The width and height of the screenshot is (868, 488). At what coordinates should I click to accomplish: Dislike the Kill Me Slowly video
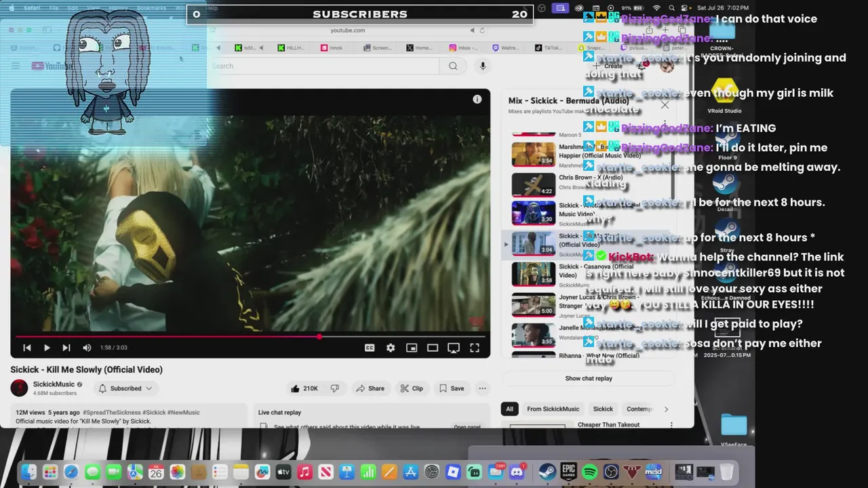pyautogui.click(x=335, y=388)
